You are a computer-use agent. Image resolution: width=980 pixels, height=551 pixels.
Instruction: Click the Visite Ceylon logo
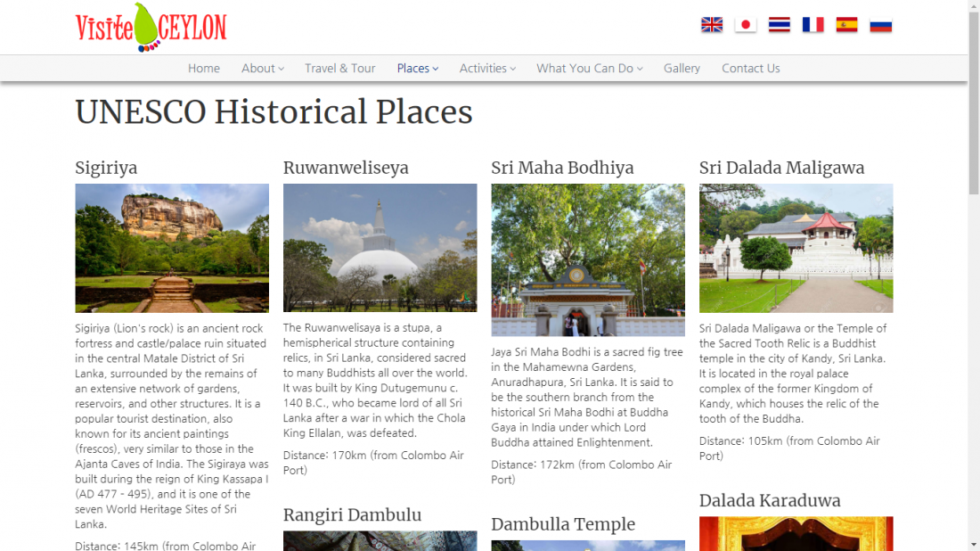(x=151, y=28)
